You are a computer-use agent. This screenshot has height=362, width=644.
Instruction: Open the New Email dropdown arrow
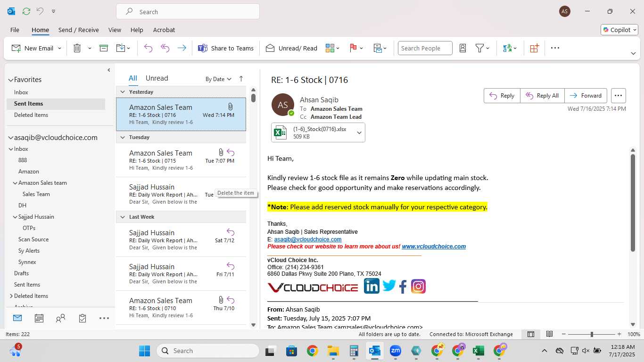click(59, 48)
